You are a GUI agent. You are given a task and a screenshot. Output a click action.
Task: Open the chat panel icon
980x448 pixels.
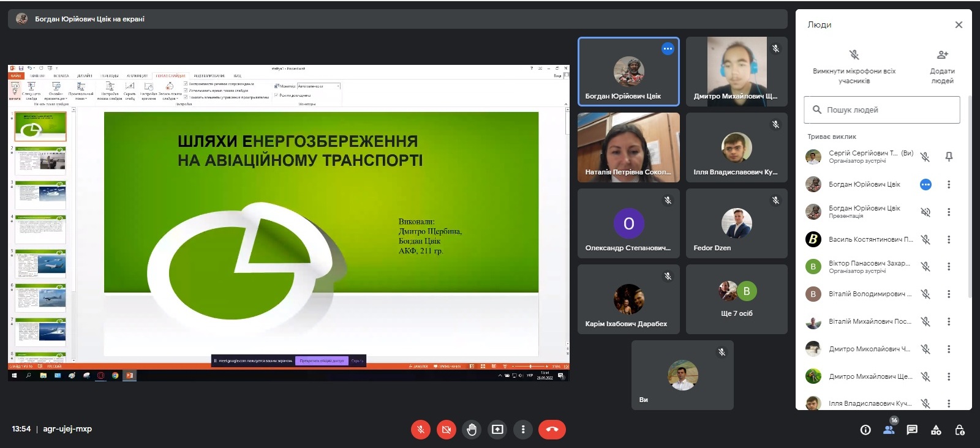point(912,430)
